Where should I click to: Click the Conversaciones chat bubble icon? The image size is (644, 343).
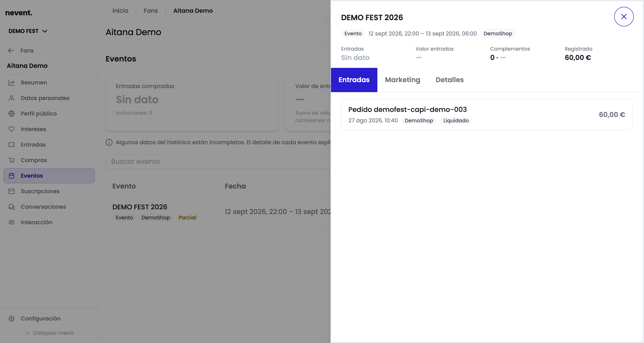pos(11,207)
